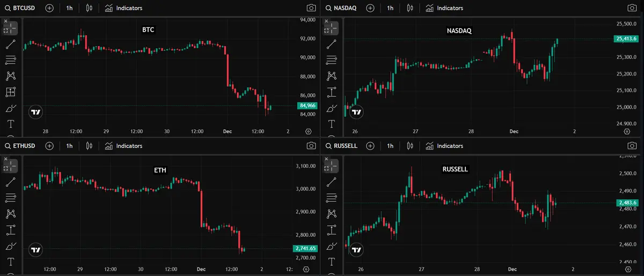Select the Fib retracement tool in NASDAQ chart

(332, 60)
